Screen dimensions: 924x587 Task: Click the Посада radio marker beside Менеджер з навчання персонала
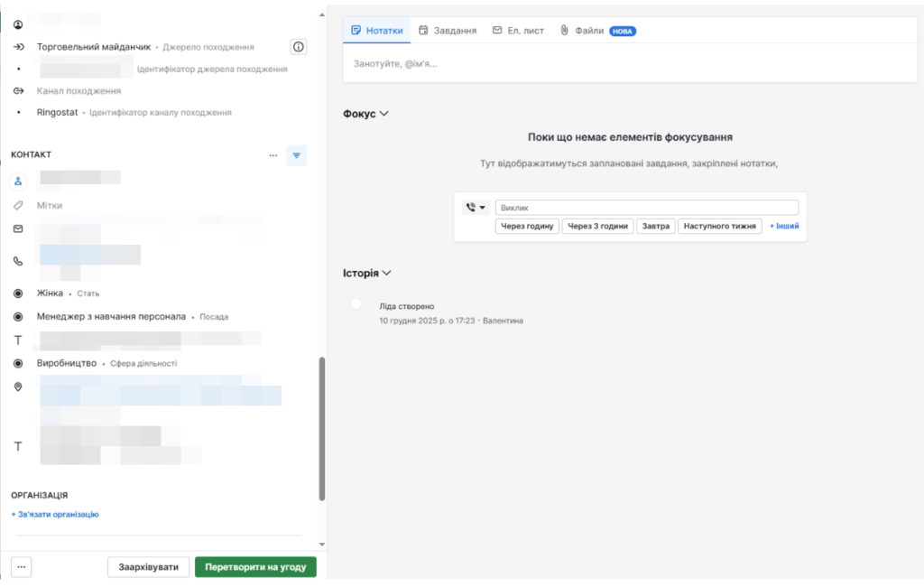(19, 316)
